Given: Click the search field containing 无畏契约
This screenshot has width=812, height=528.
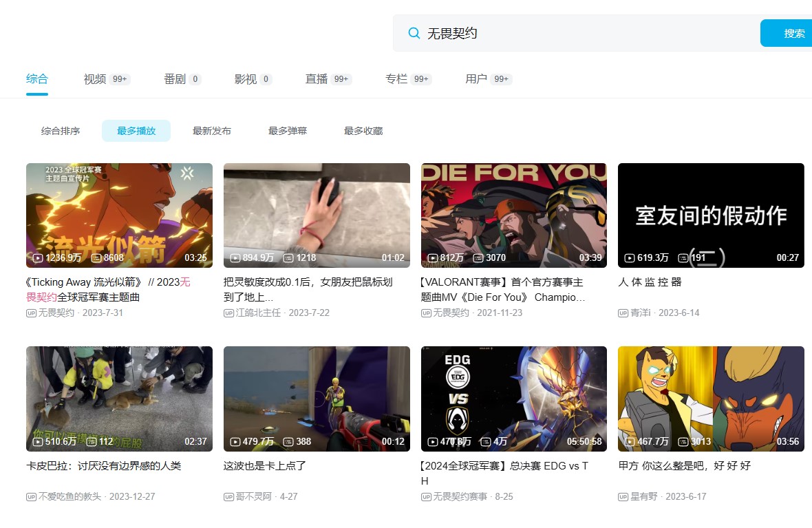Looking at the screenshot, I should [577, 33].
